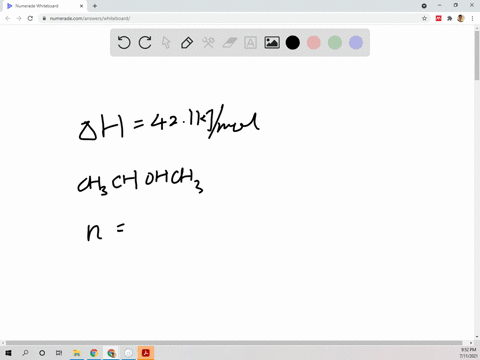The height and width of the screenshot is (360, 480).
Task: Click the horizontal scrollbar right arrow
Action: coord(471,343)
